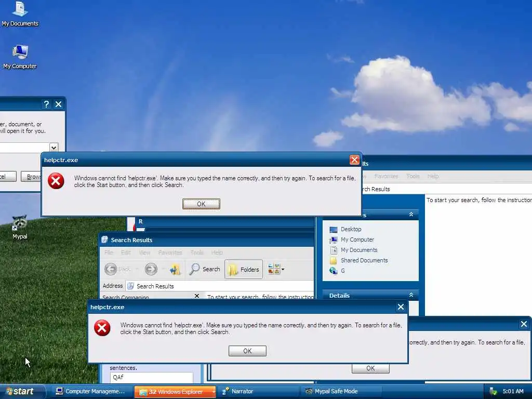Close the lower helpctr.exe dialog
Screen dimensions: 532x399
tap(401, 307)
